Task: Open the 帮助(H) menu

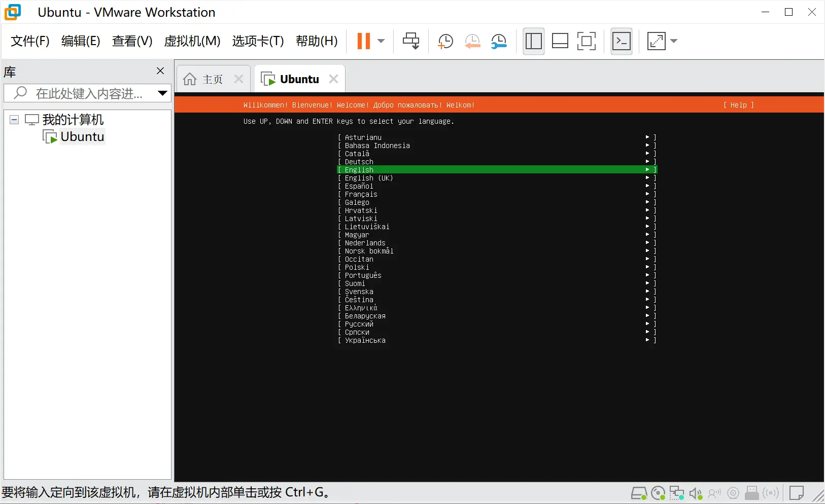Action: click(317, 41)
